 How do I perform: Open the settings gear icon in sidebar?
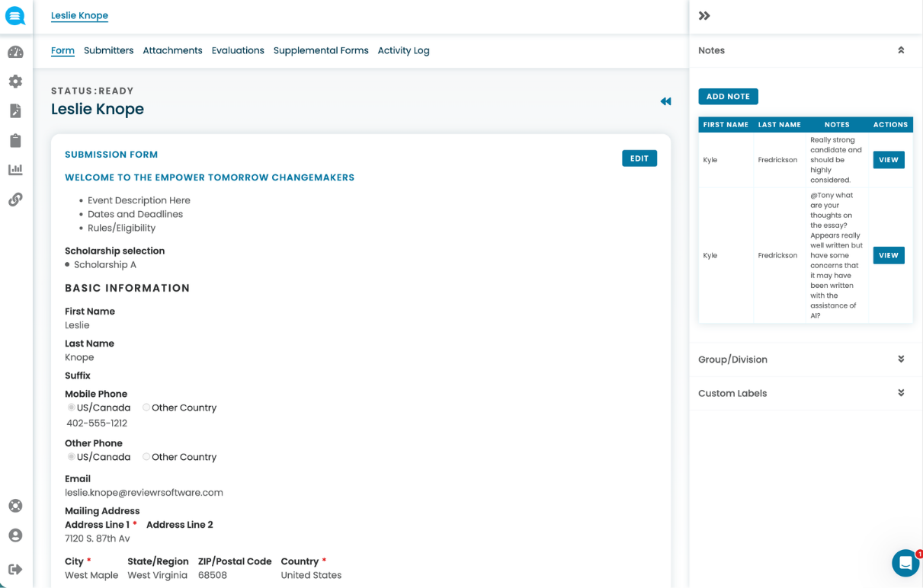coord(15,81)
